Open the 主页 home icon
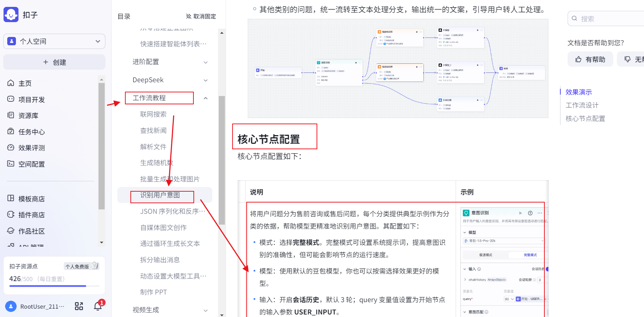 coord(11,83)
